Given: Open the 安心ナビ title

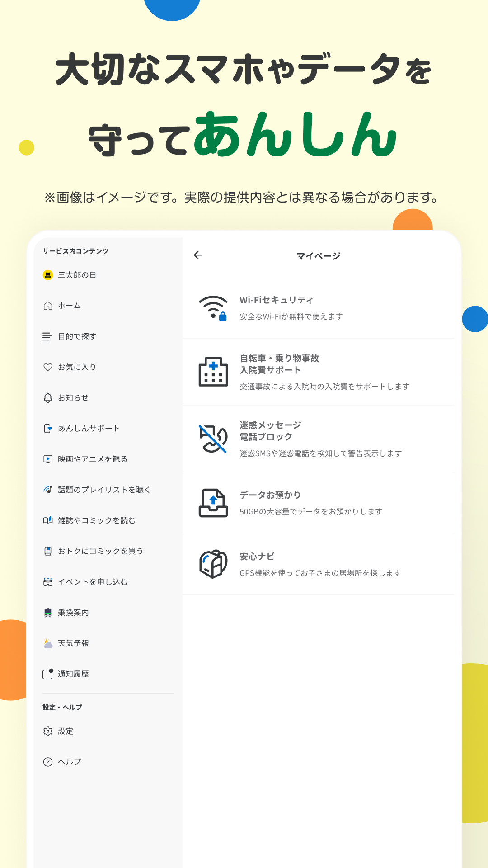Looking at the screenshot, I should (x=257, y=557).
